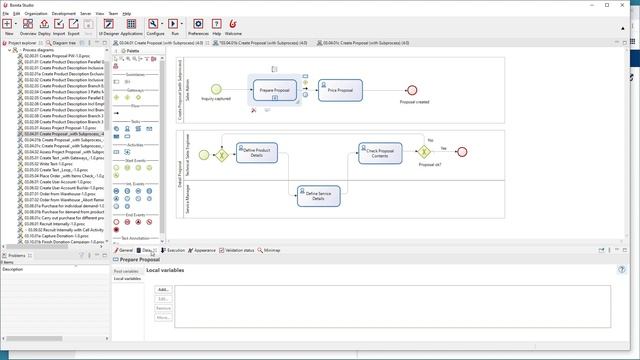Pick the first gateway icon in the palette
The width and height of the screenshot is (640, 360).
pyautogui.click(x=116, y=98)
